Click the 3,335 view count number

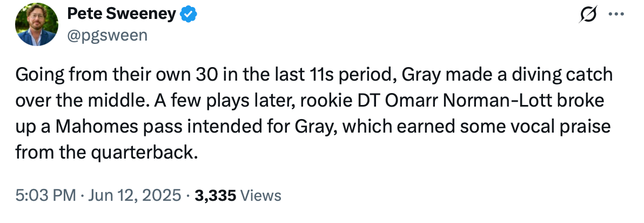point(216,195)
